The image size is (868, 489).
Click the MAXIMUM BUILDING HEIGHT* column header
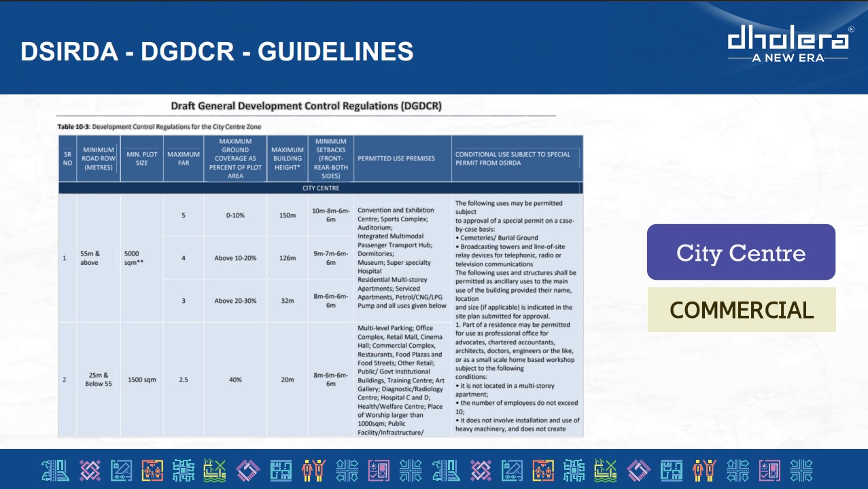pyautogui.click(x=288, y=158)
